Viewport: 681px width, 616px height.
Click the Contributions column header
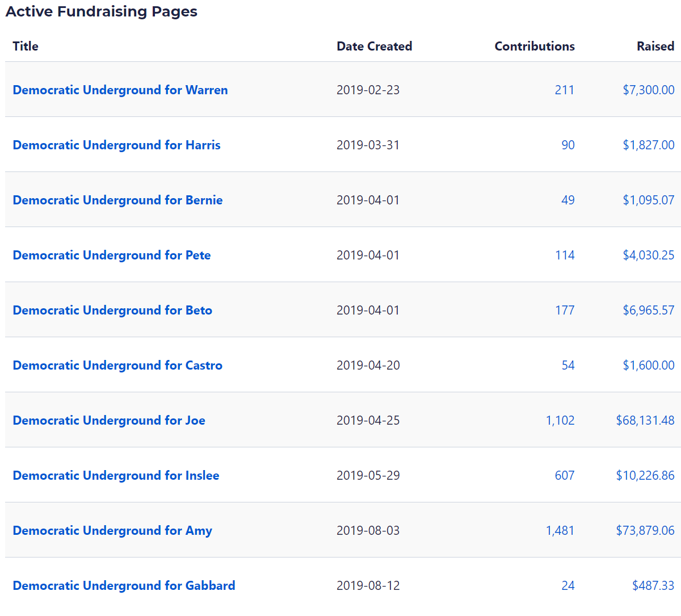534,46
